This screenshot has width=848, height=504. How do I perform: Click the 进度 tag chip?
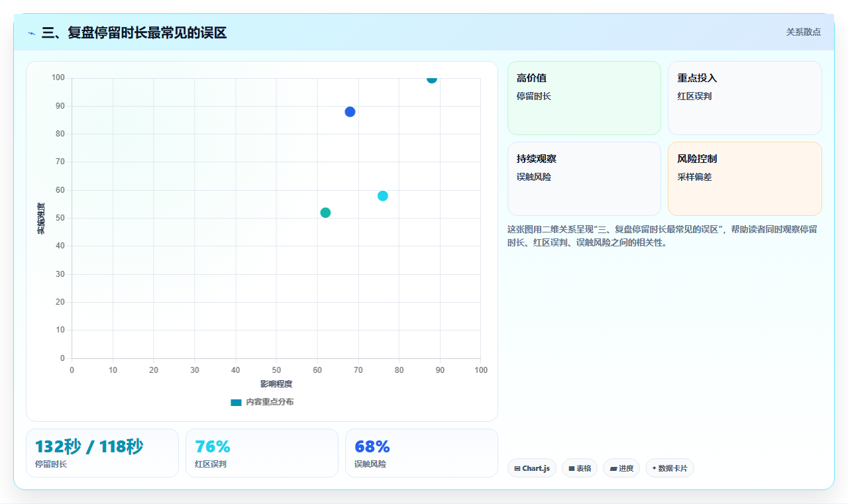pyautogui.click(x=621, y=468)
